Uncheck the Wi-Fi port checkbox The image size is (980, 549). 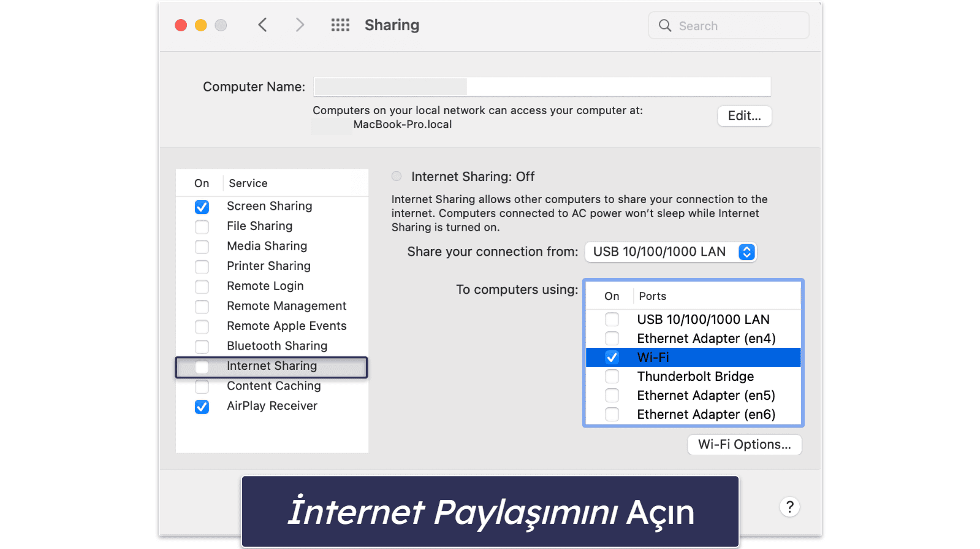coord(612,358)
